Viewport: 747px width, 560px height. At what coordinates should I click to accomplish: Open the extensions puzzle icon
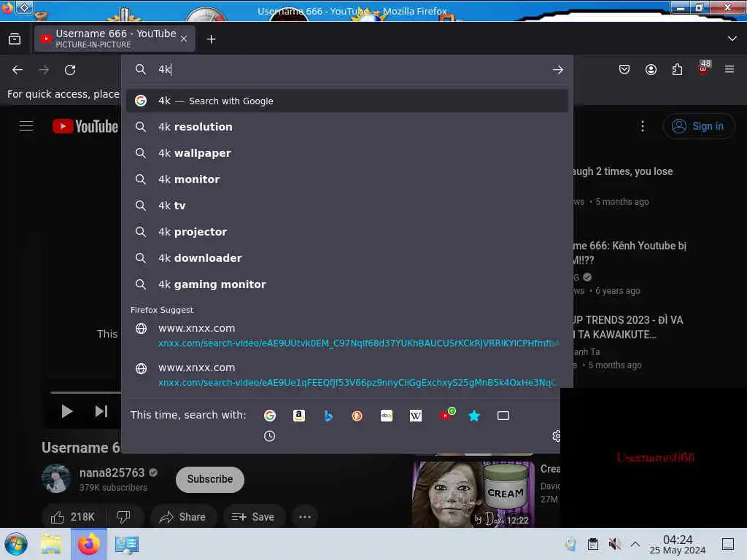pyautogui.click(x=677, y=70)
